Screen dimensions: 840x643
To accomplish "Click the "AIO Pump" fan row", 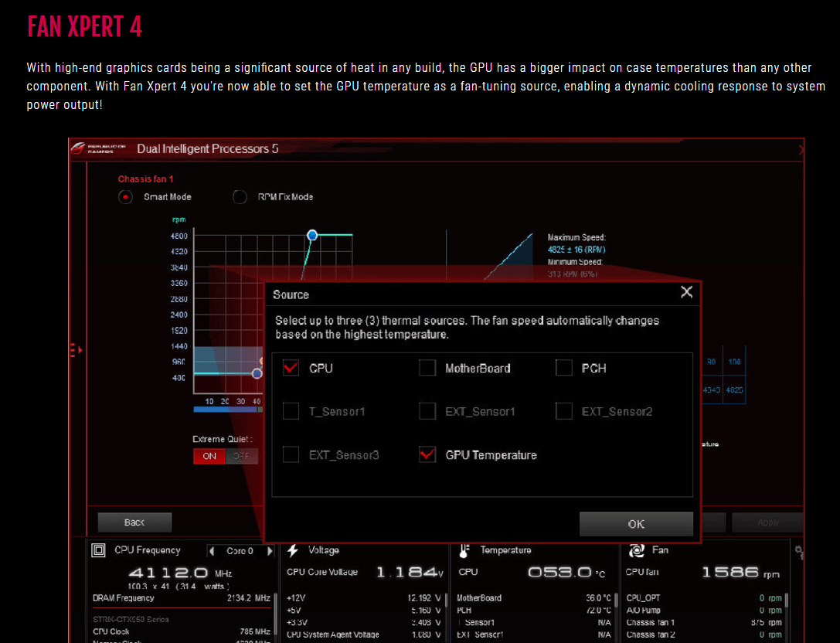I will (x=704, y=611).
